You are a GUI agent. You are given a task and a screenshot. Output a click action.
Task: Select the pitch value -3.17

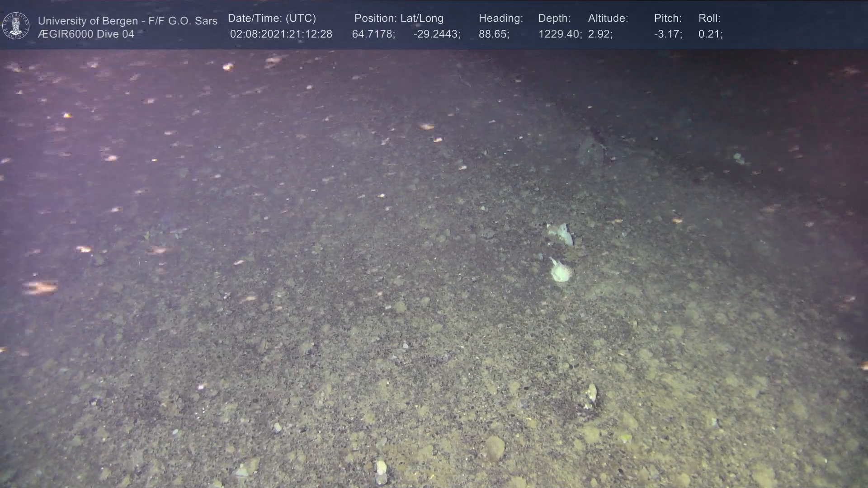pos(668,34)
